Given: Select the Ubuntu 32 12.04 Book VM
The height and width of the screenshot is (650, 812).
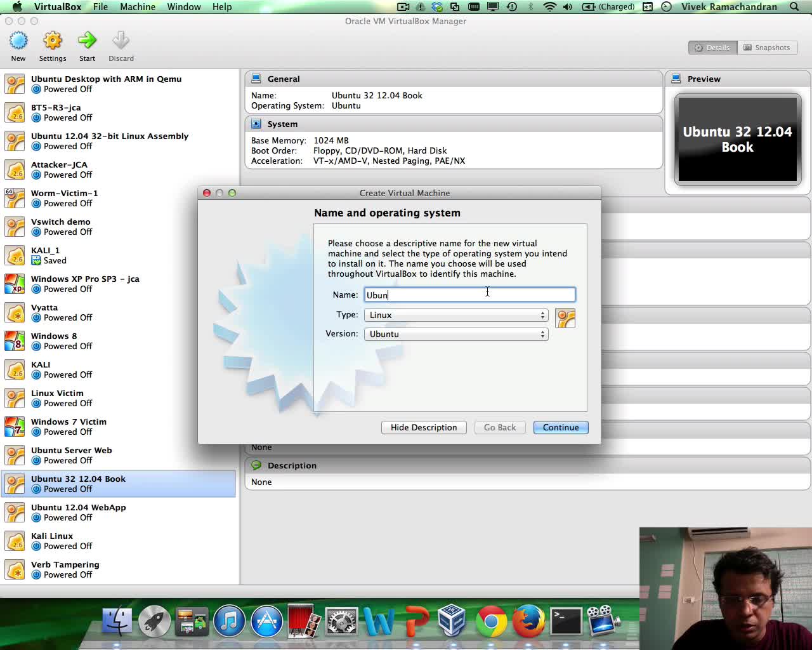Looking at the screenshot, I should (119, 484).
